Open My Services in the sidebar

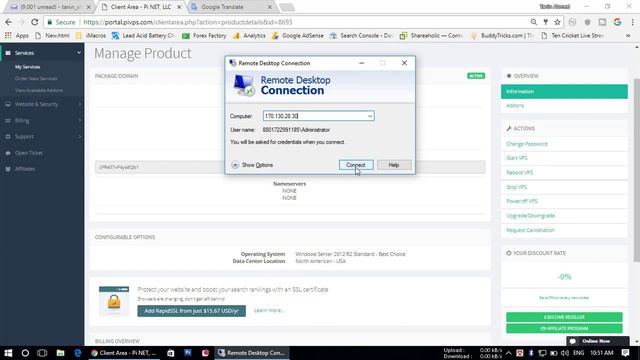click(x=27, y=67)
